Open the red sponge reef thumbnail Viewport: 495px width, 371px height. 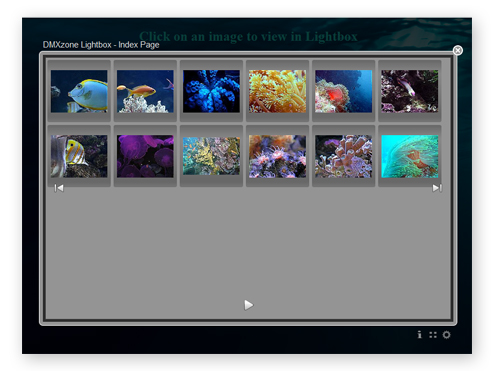click(343, 91)
